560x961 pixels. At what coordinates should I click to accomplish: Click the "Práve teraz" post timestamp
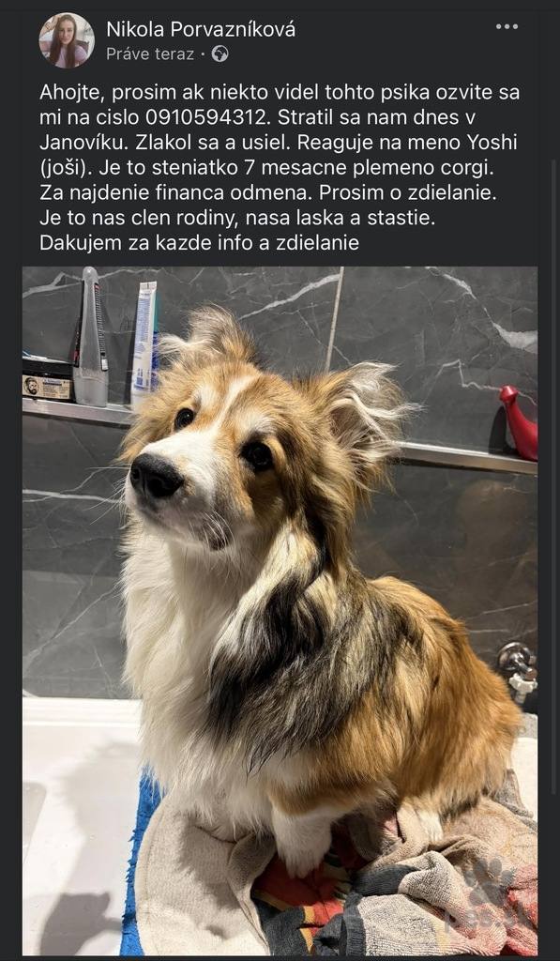pyautogui.click(x=150, y=53)
